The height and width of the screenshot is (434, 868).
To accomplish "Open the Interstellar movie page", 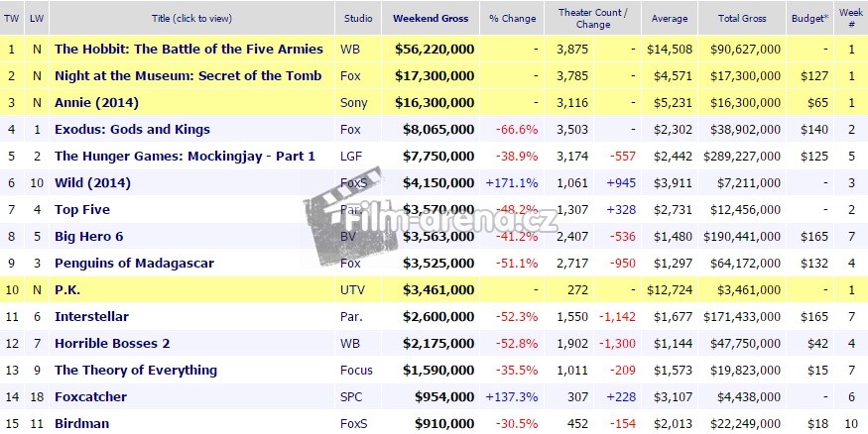I will coord(88,316).
